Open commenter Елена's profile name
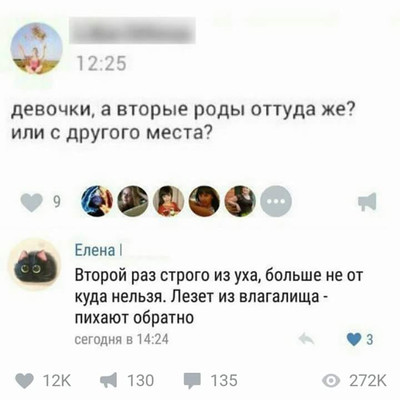This screenshot has width=400, height=400. coord(98,250)
